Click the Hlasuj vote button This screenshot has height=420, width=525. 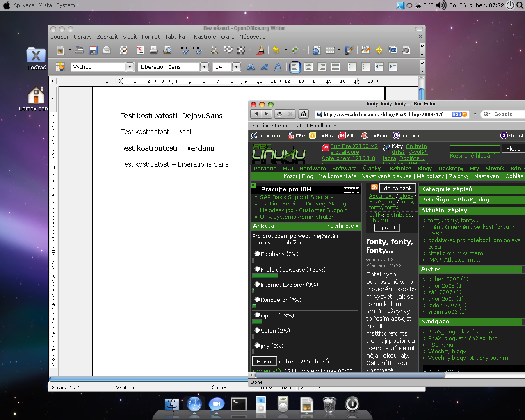(265, 361)
